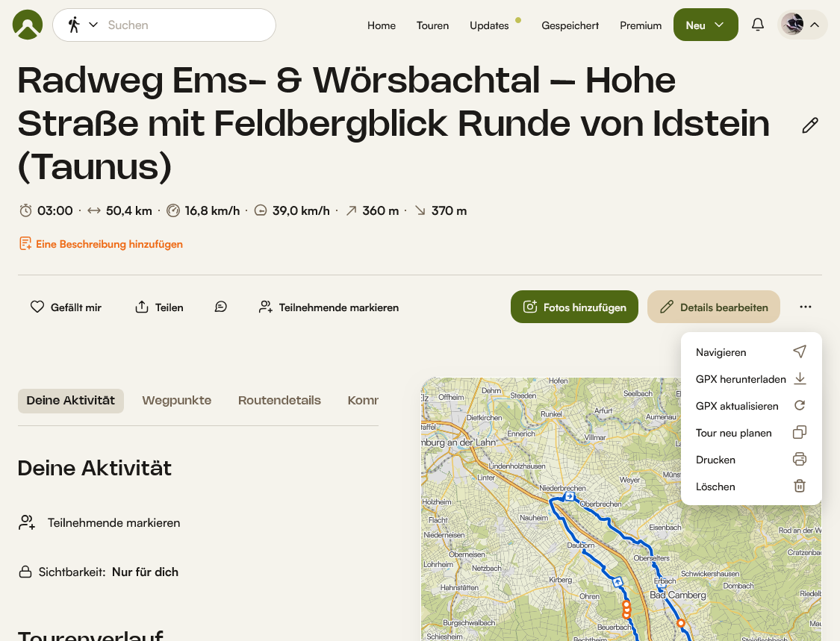The width and height of the screenshot is (840, 641).
Task: Select GPX herunterladen from the menu
Action: pyautogui.click(x=751, y=378)
